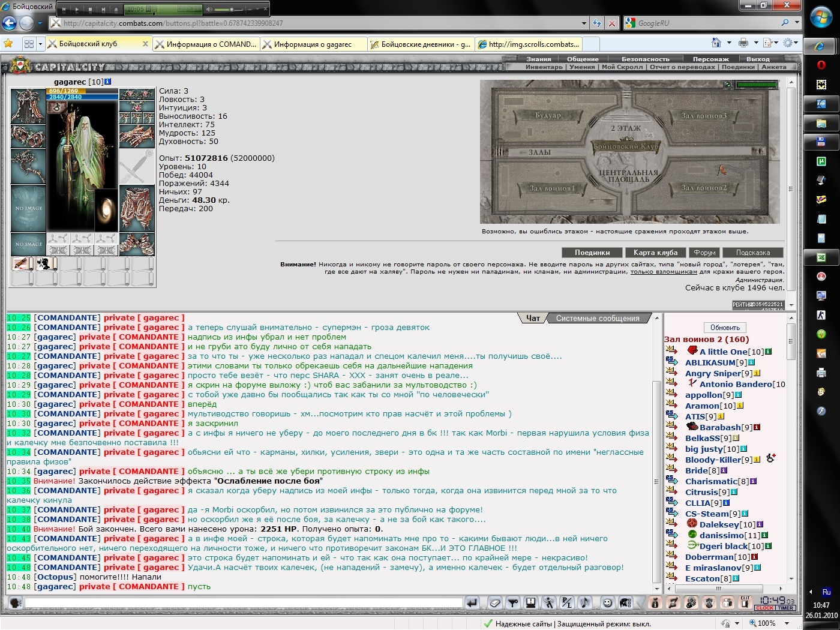Click the EXIT icon in the chat toolbar
This screenshot has width=840, height=630.
click(x=745, y=602)
